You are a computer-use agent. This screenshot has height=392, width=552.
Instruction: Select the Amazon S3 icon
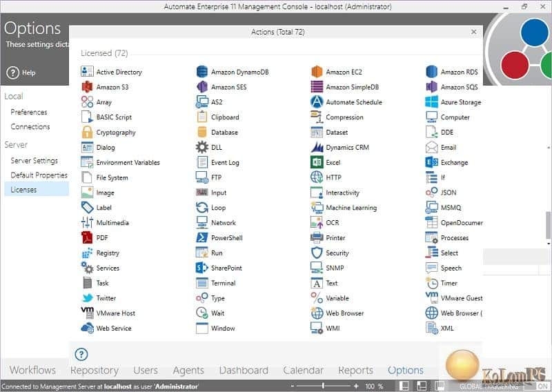[x=87, y=87]
